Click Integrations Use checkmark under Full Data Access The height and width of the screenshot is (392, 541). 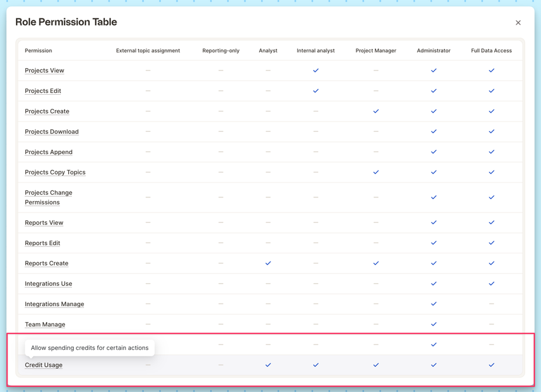click(x=491, y=284)
